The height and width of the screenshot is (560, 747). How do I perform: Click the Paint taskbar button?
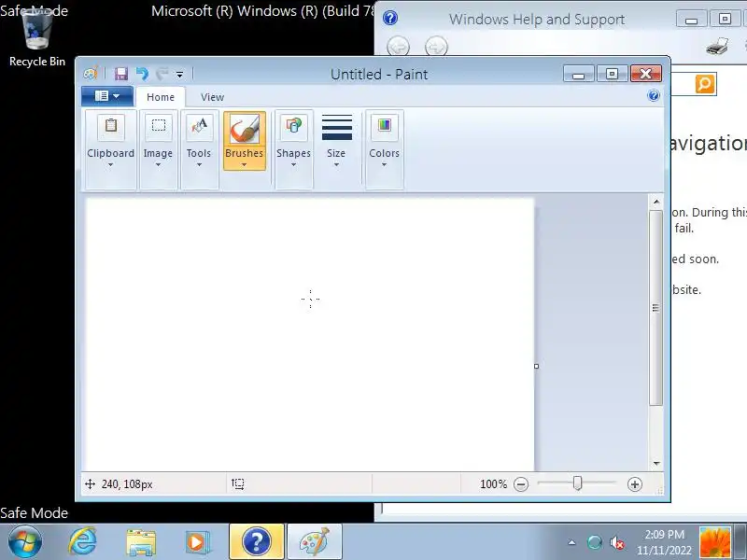tap(315, 542)
